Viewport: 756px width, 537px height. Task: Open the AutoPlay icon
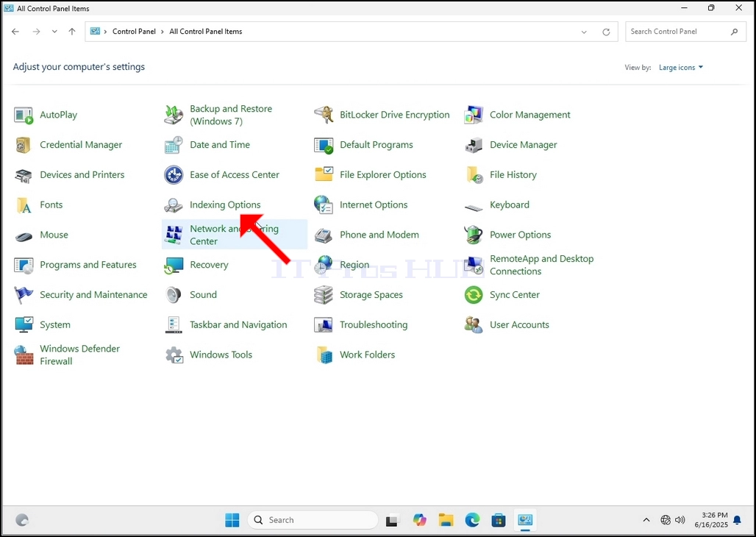[23, 115]
